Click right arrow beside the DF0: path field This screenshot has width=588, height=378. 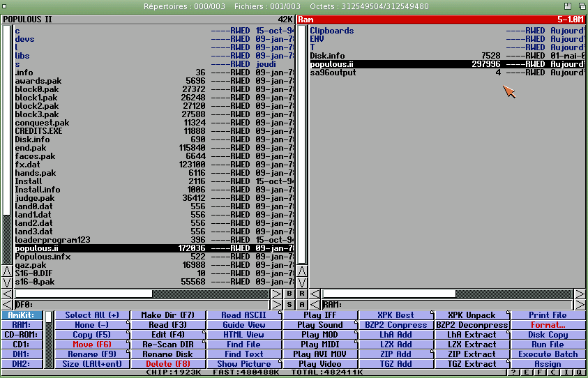(x=276, y=305)
